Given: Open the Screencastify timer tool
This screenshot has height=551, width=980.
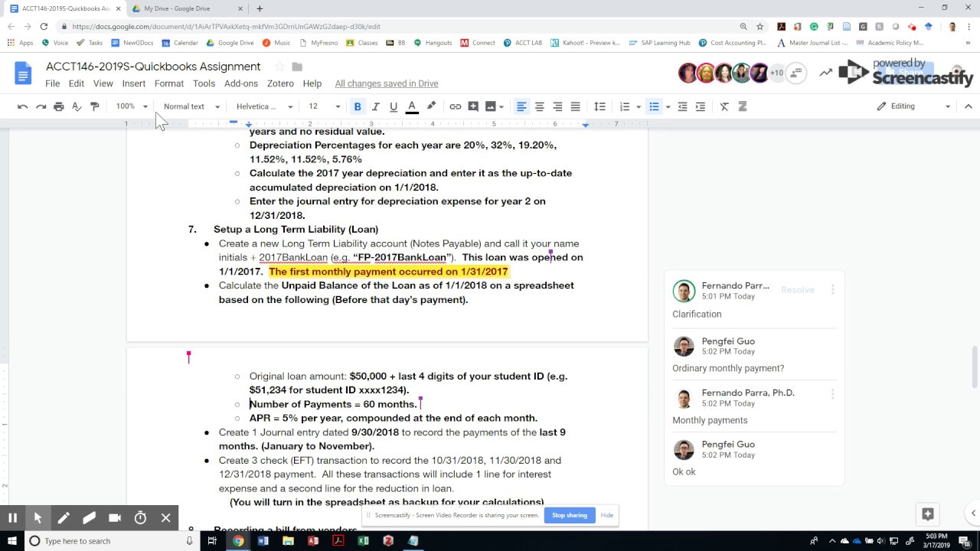Looking at the screenshot, I should [x=140, y=518].
